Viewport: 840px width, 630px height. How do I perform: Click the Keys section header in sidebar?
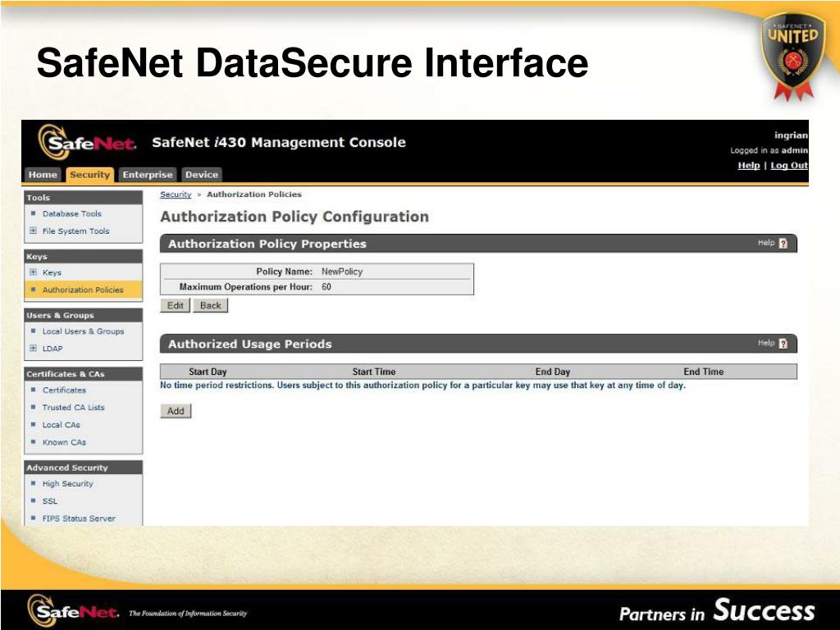[x=83, y=257]
